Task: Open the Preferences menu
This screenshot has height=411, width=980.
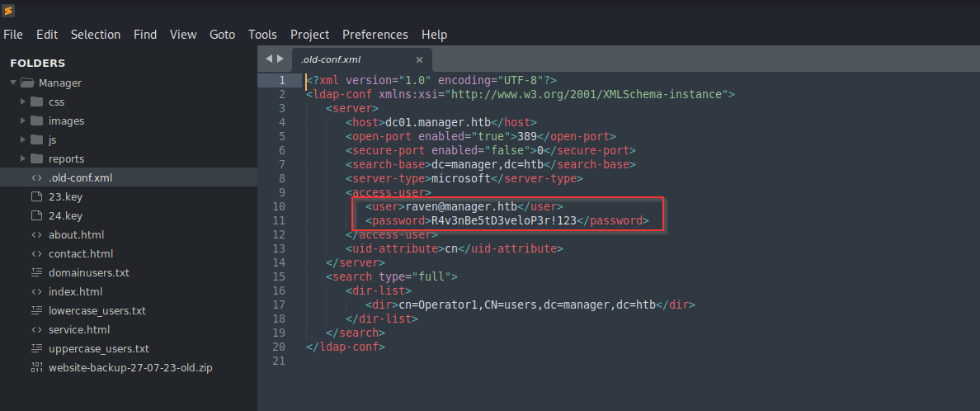Action: [375, 35]
